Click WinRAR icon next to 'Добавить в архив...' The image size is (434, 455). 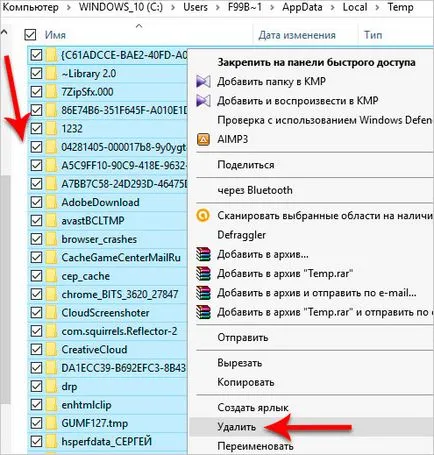coord(203,254)
